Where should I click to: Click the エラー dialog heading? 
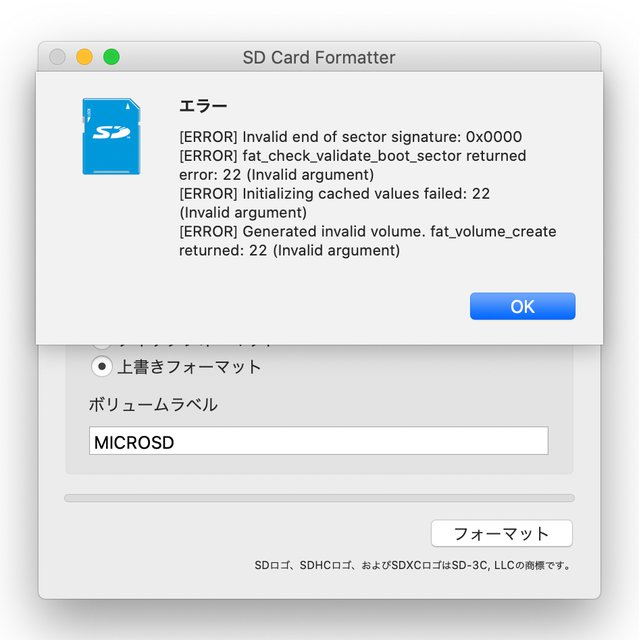pos(203,106)
